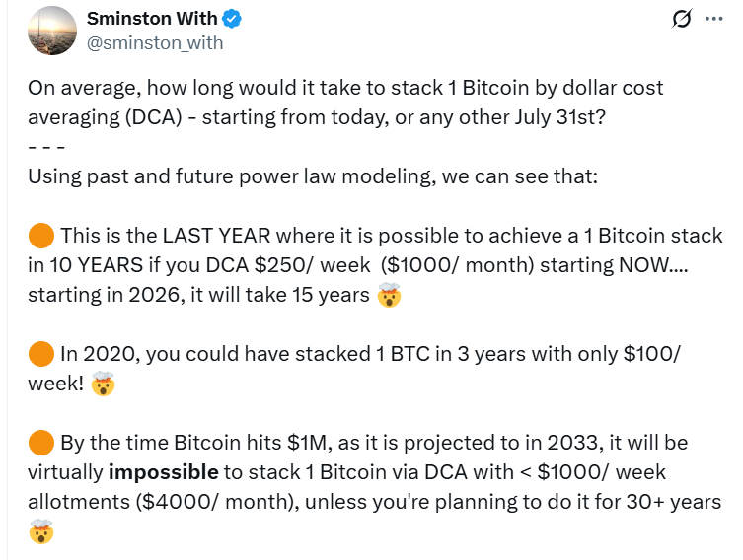The height and width of the screenshot is (560, 743).
Task: Click the first orange circle bullet
Action: tap(41, 236)
